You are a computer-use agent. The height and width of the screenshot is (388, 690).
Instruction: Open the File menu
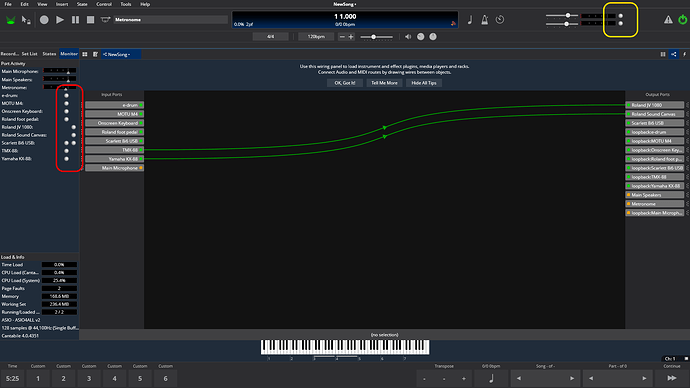(8, 4)
